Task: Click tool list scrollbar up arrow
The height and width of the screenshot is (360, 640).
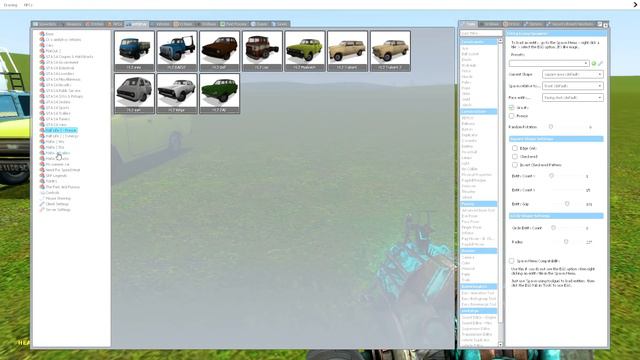Action: [x=500, y=41]
